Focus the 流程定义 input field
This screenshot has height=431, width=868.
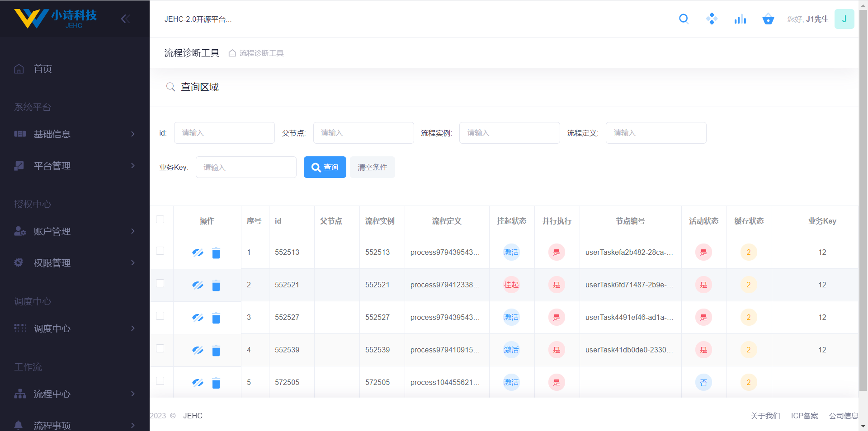click(x=656, y=133)
